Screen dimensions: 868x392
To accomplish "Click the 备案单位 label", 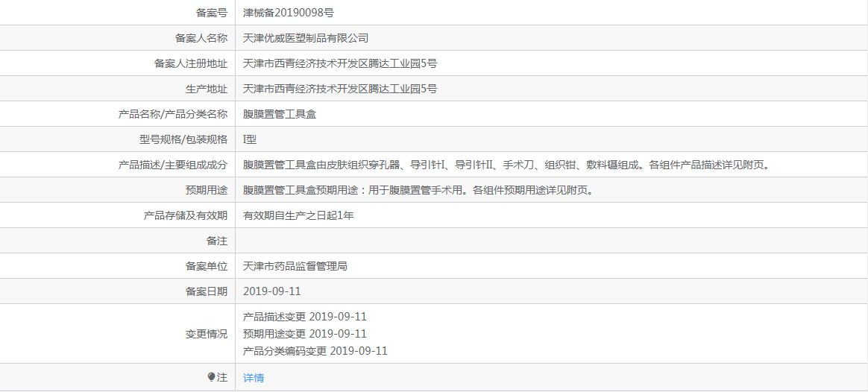I will click(x=206, y=267).
